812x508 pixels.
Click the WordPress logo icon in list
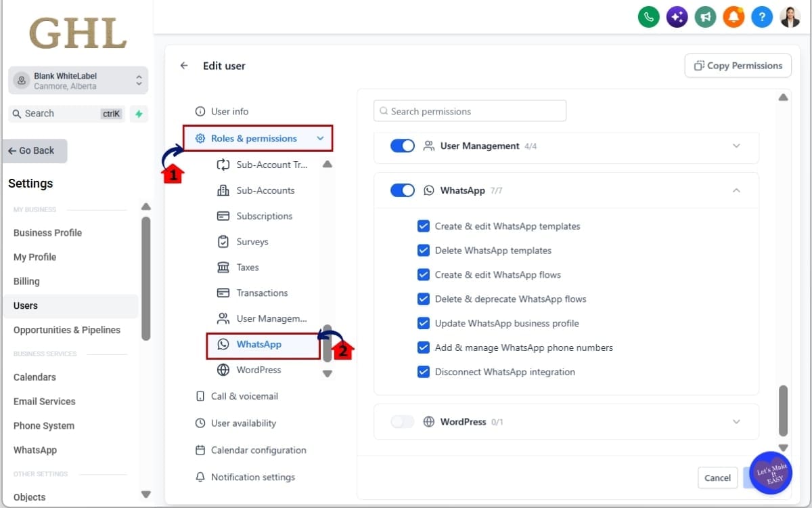click(223, 370)
